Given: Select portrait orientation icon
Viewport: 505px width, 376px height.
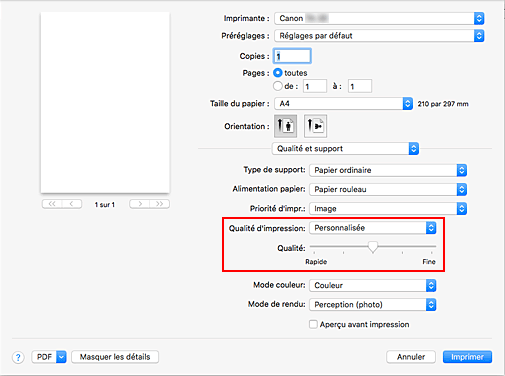Looking at the screenshot, I should point(285,126).
